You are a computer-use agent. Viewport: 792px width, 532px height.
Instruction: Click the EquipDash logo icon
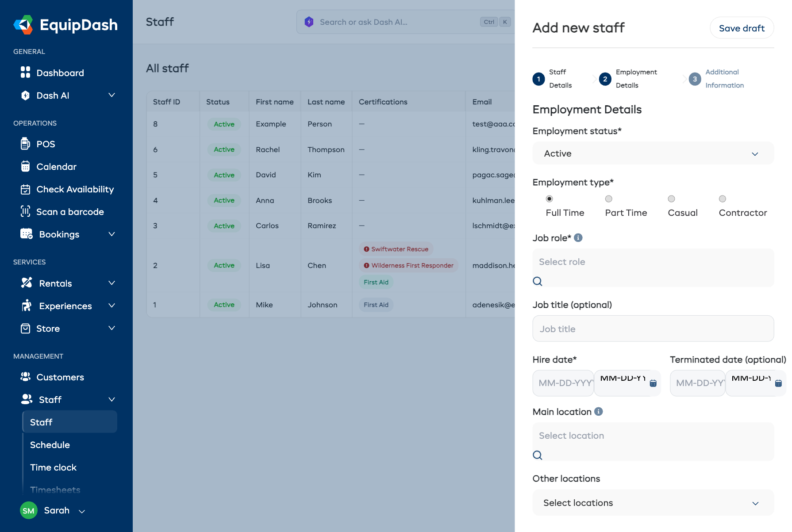23,25
